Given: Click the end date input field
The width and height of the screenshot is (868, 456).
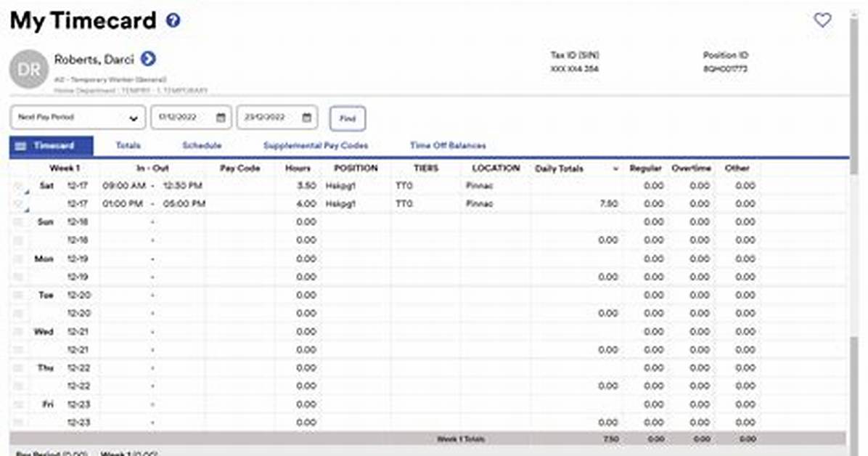Looking at the screenshot, I should 277,118.
